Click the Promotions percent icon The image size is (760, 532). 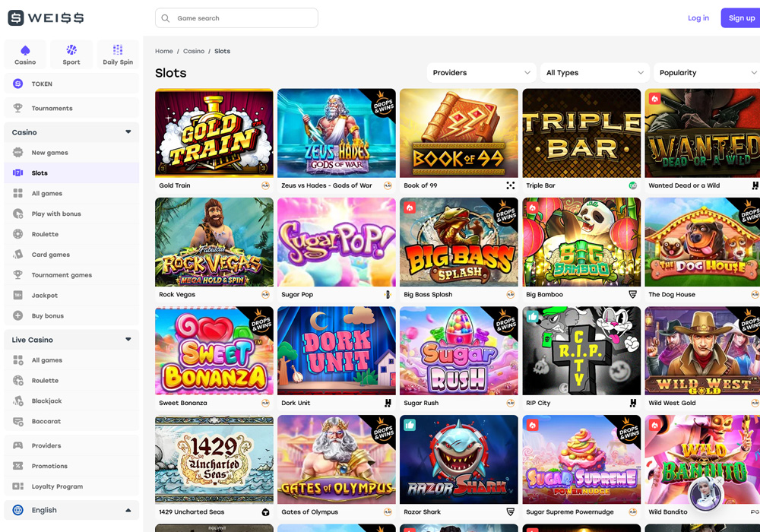[x=18, y=466]
